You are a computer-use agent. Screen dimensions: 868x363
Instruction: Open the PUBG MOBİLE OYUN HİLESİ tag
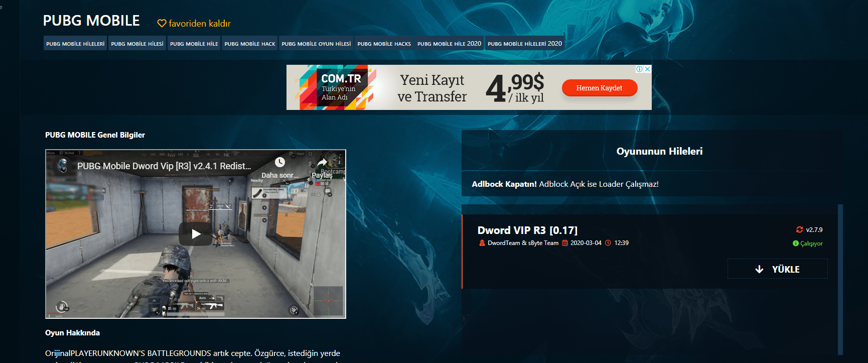(316, 44)
